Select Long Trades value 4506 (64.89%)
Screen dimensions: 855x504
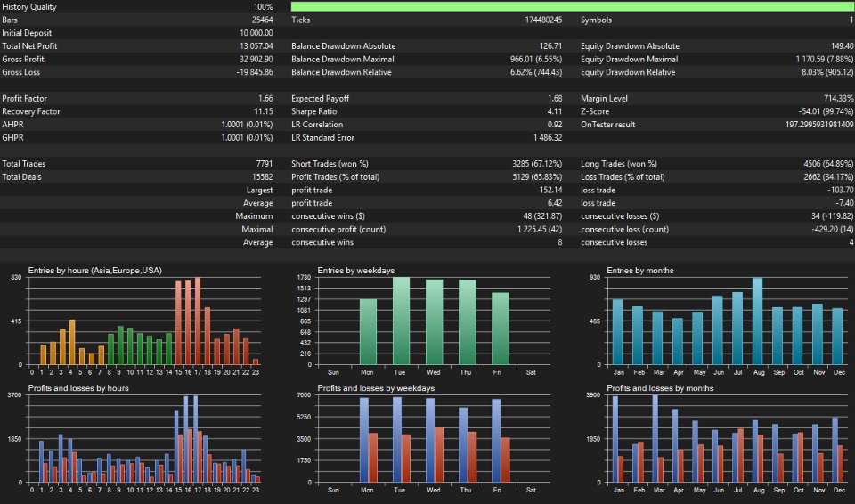(829, 164)
